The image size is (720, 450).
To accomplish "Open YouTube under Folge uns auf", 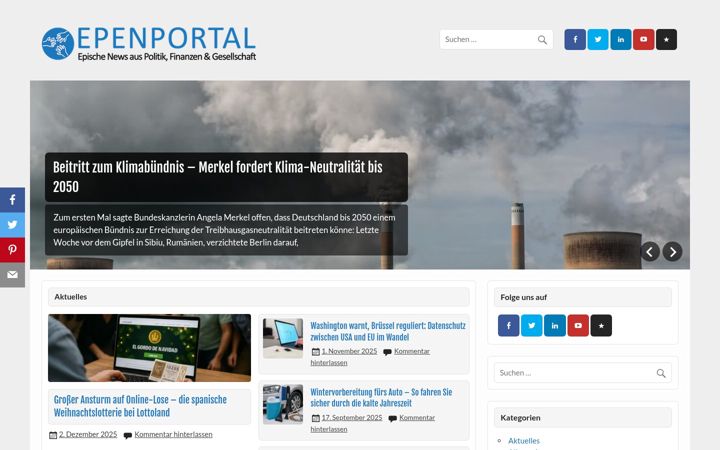I will 578,326.
